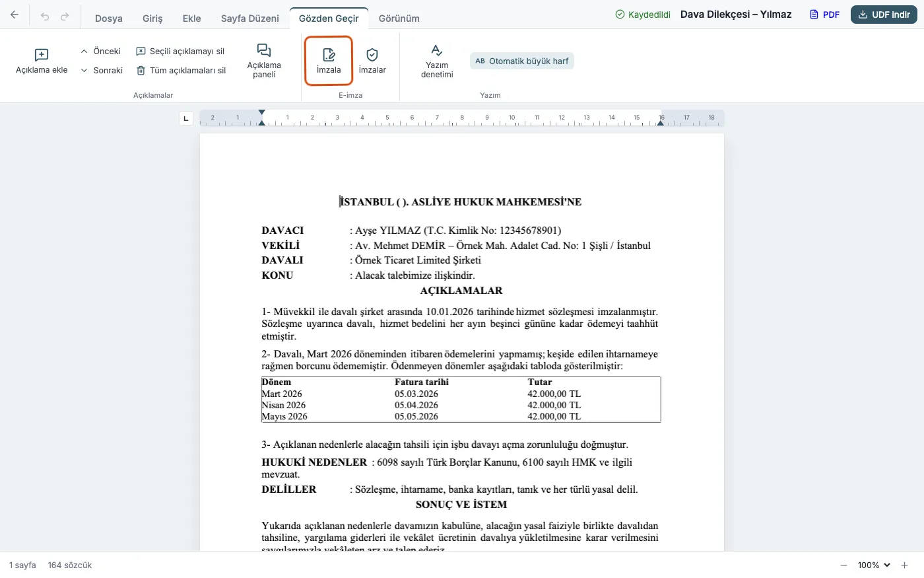Click the Kaydedildi saved status indicator
Image resolution: width=924 pixels, height=578 pixels.
point(643,15)
